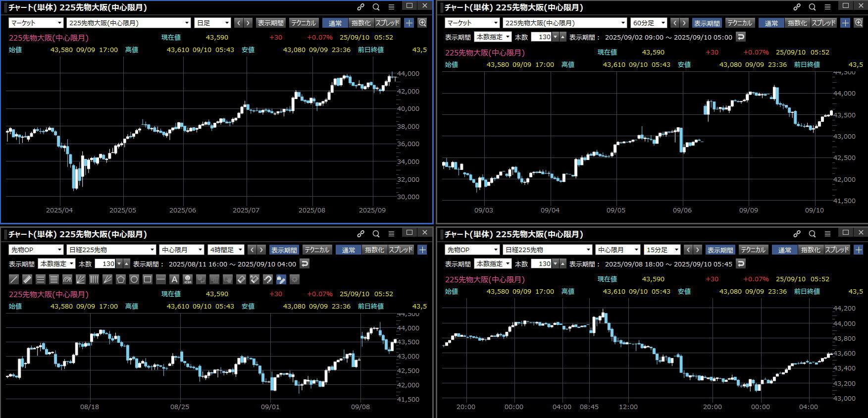The image size is (868, 418).
Task: Open the 本数指定 dropdown in the 15分足 panel
Action: (x=492, y=263)
